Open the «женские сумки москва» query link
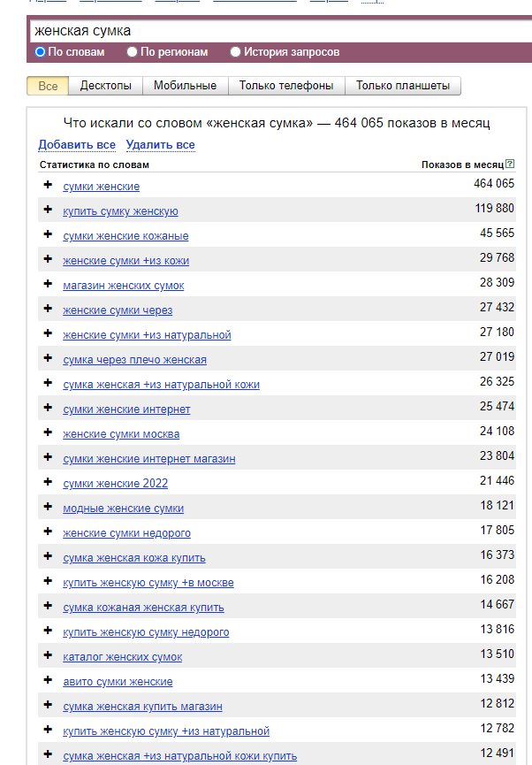532x765 pixels. point(121,434)
